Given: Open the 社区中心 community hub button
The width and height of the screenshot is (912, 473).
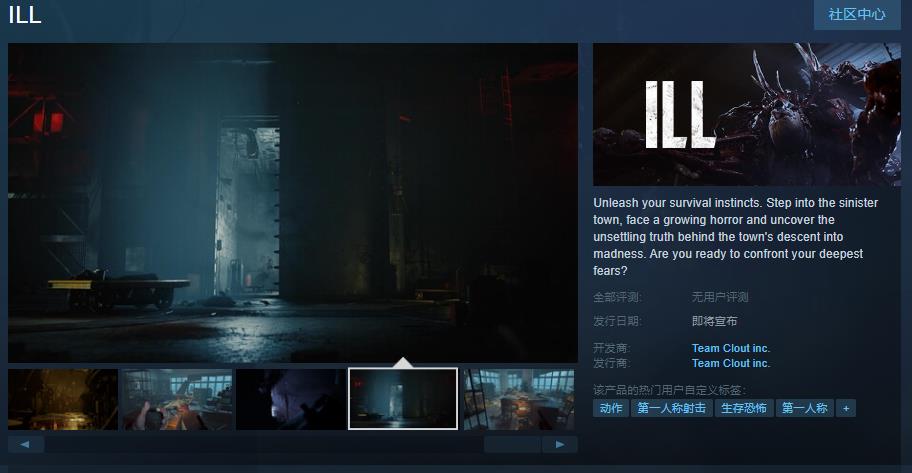Looking at the screenshot, I should pyautogui.click(x=857, y=14).
